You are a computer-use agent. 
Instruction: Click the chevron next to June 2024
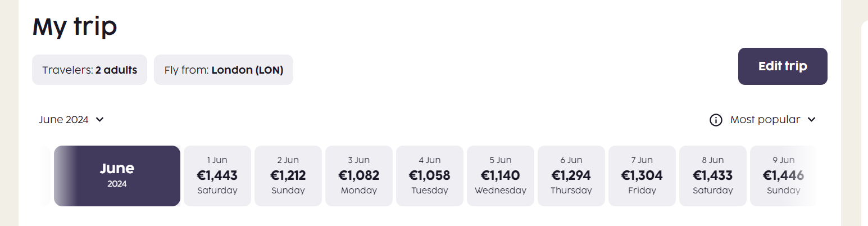coord(100,120)
